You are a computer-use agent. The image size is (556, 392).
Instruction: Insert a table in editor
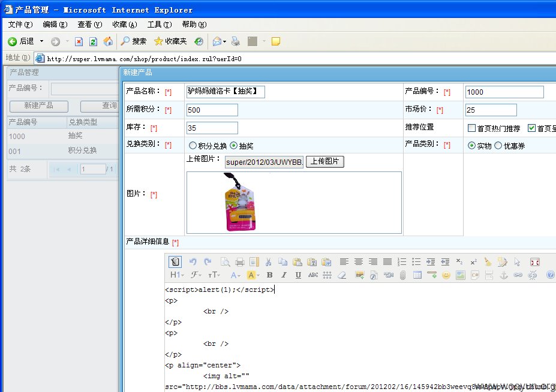point(417,275)
